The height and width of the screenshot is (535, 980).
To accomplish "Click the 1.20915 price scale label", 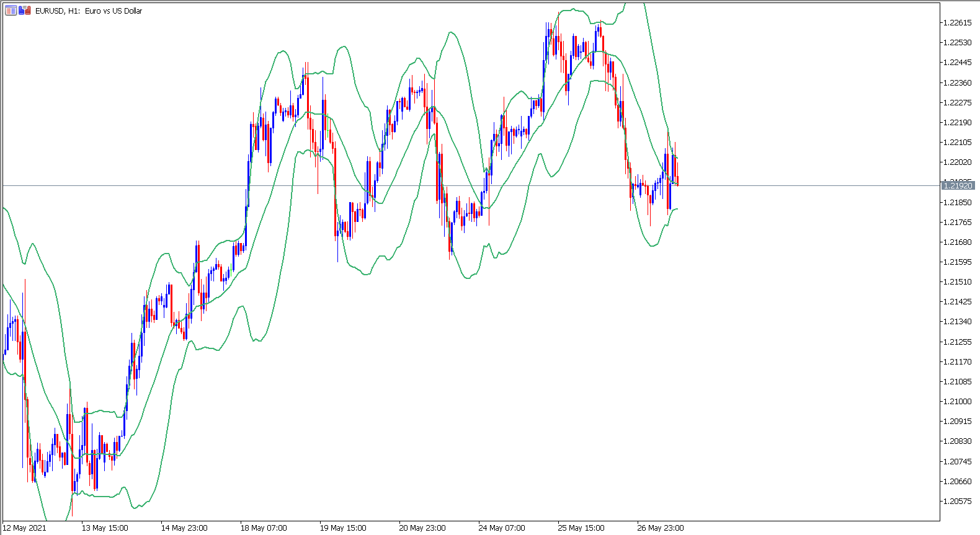I will tap(957, 421).
